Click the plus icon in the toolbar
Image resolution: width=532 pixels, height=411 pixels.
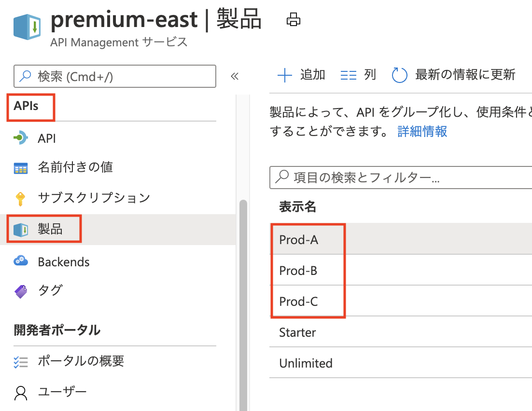(285, 75)
